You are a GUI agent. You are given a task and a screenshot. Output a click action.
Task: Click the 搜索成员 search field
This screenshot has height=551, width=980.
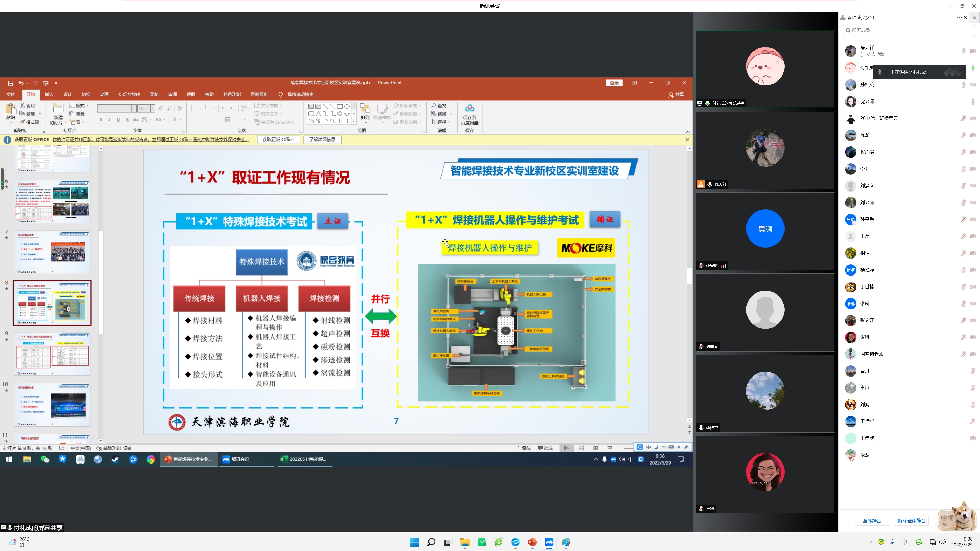[909, 30]
